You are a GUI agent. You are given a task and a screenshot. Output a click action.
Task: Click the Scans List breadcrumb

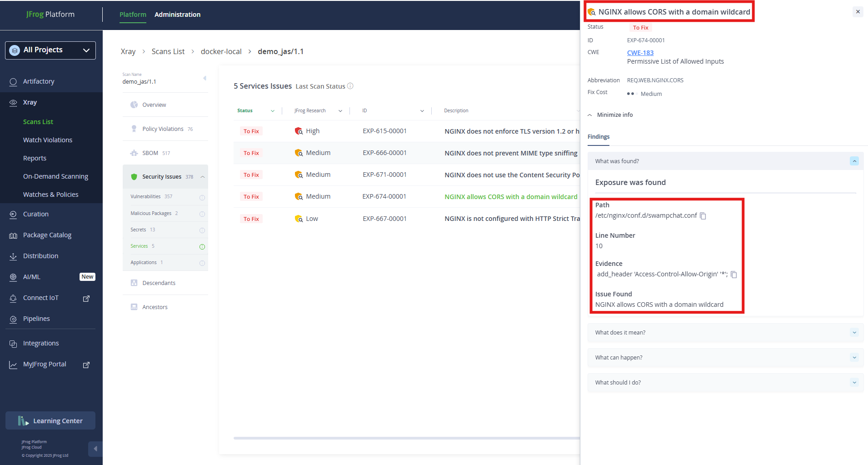168,51
